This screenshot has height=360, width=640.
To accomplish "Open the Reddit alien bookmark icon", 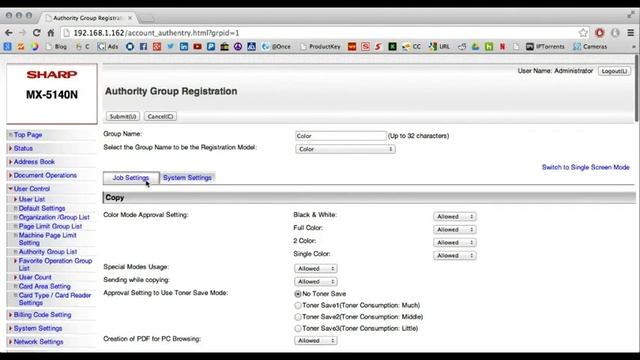I will tap(462, 47).
